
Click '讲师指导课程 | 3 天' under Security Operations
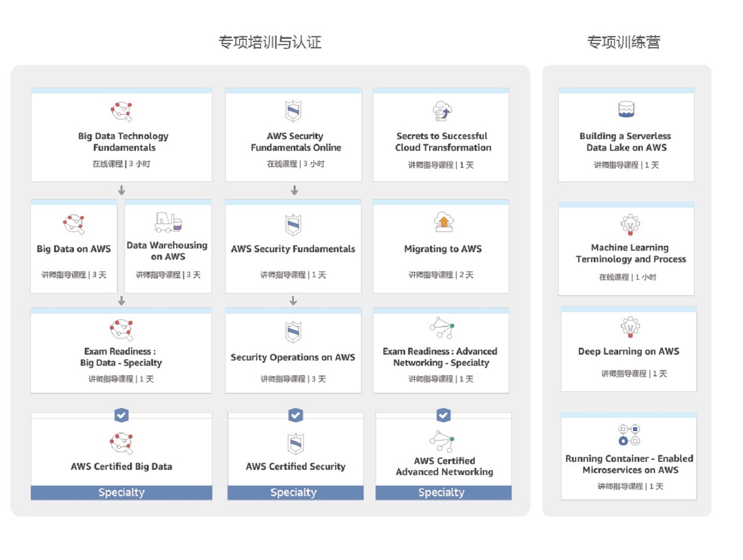tap(293, 379)
